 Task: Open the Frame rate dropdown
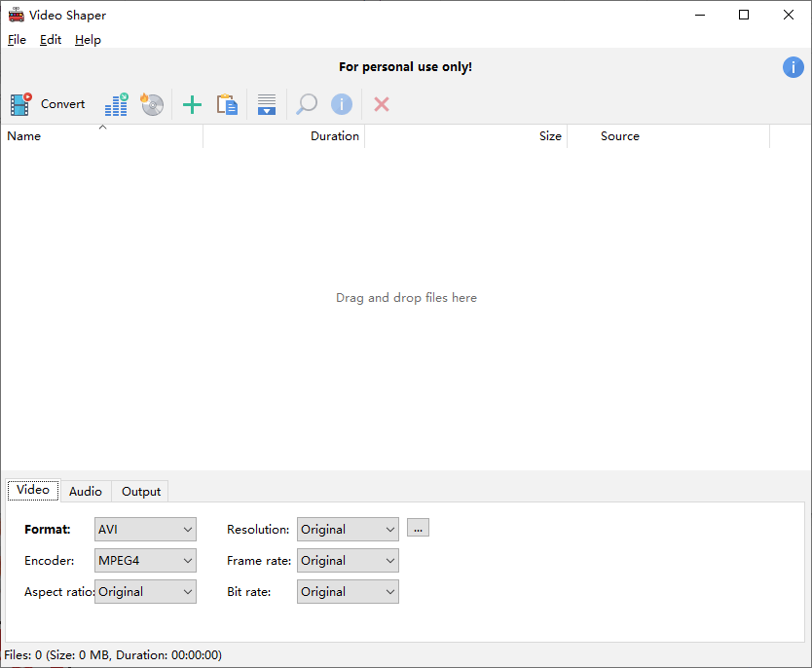348,560
